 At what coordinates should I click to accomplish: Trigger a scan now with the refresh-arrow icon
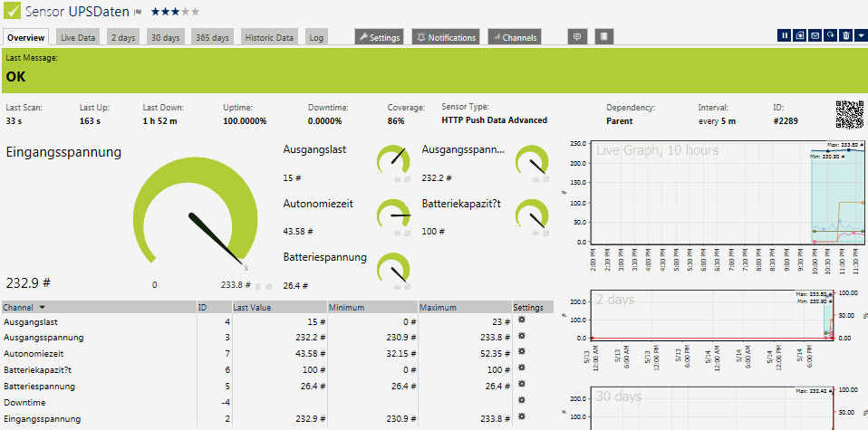pos(830,35)
